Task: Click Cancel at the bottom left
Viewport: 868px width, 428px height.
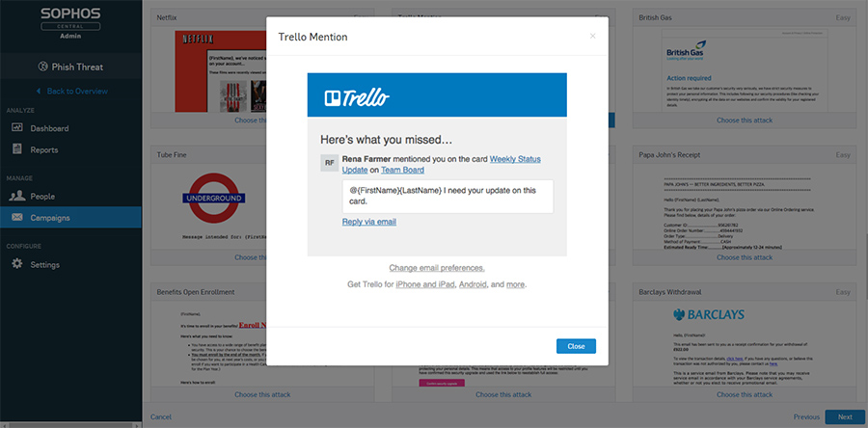Action: tap(160, 417)
